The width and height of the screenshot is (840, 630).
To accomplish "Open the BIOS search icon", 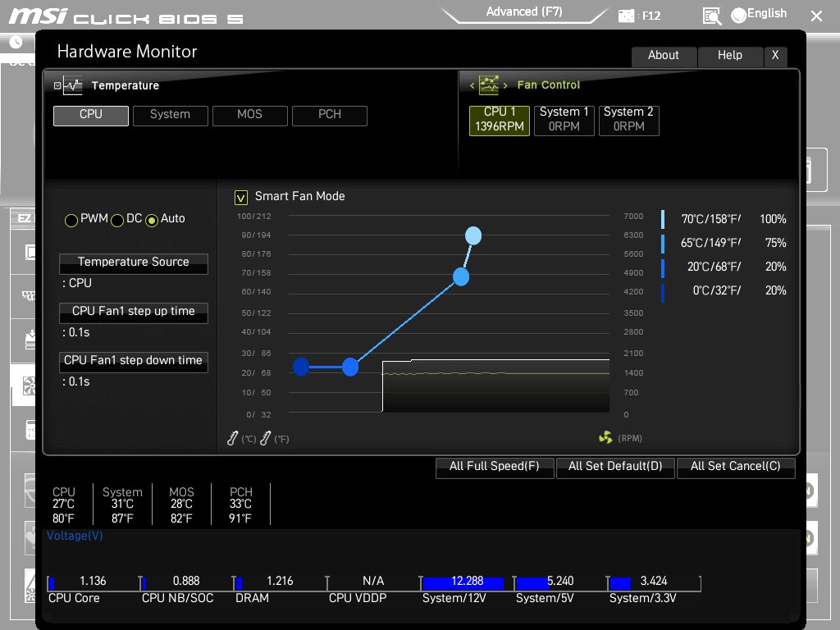I will pyautogui.click(x=712, y=16).
